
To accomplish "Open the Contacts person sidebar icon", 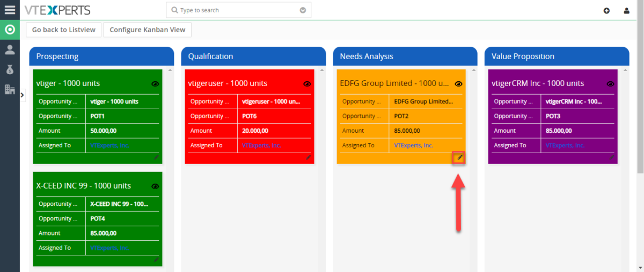I will click(10, 49).
